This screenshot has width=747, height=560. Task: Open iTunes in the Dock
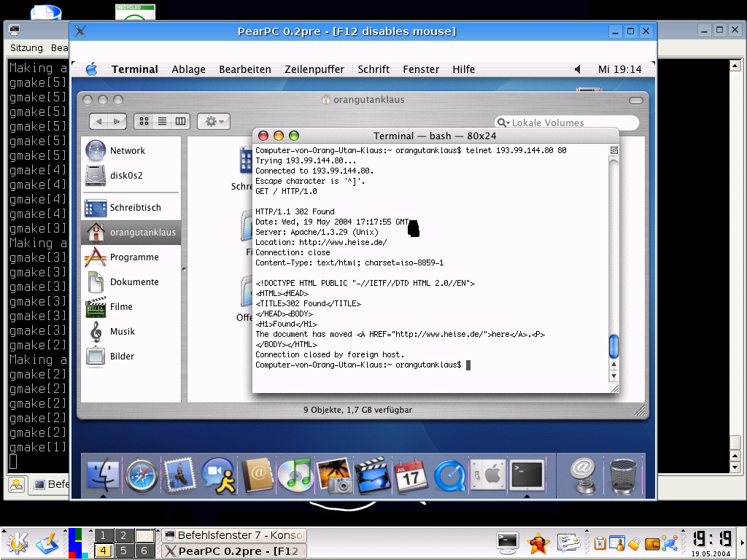click(295, 475)
